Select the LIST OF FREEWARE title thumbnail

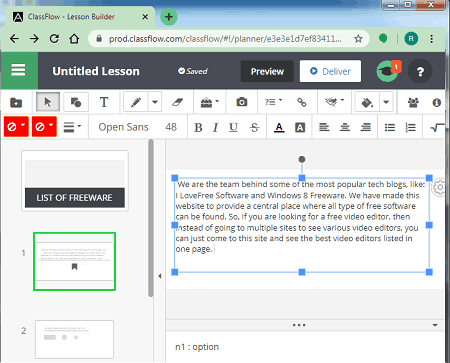tap(75, 181)
